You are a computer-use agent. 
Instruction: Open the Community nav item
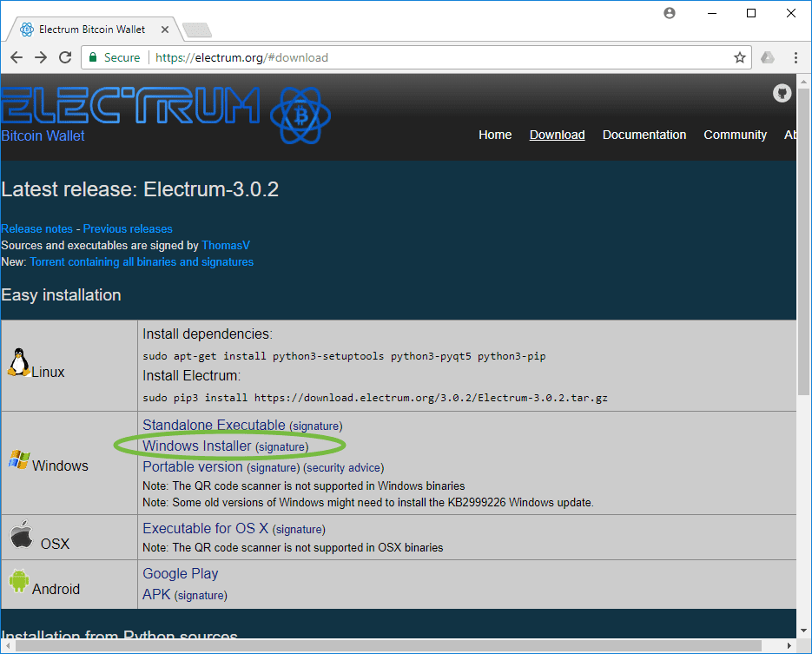[736, 135]
